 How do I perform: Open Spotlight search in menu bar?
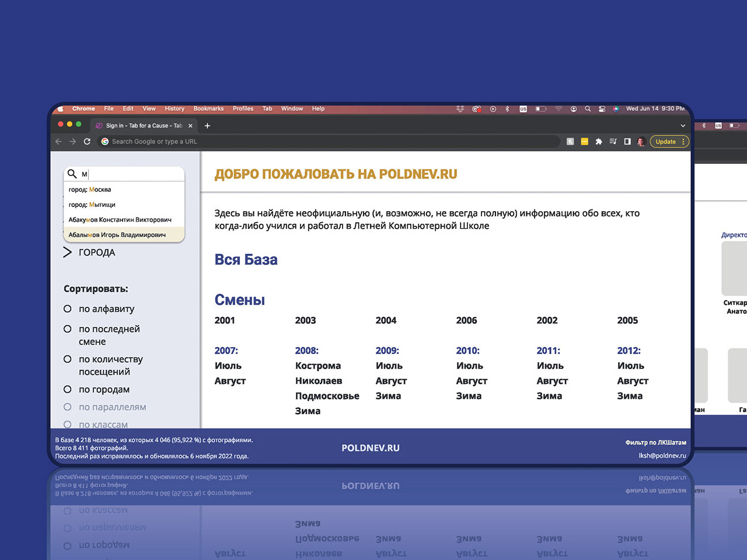588,108
